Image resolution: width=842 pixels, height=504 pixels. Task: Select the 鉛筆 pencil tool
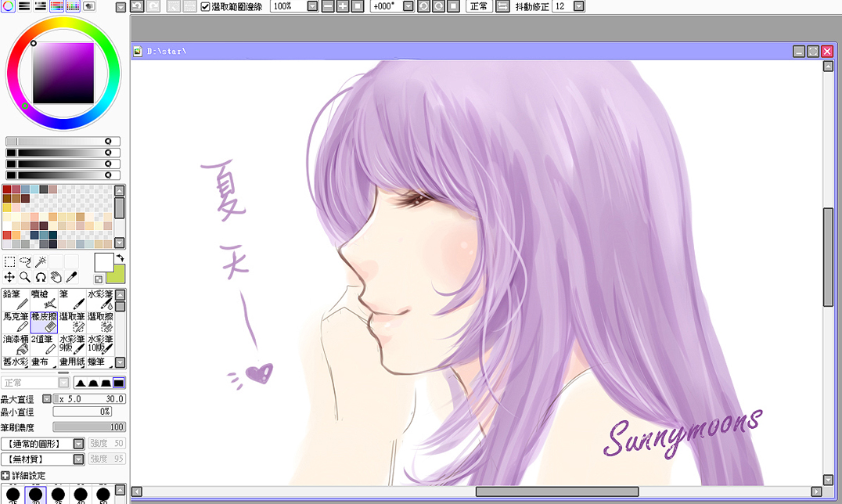(16, 300)
